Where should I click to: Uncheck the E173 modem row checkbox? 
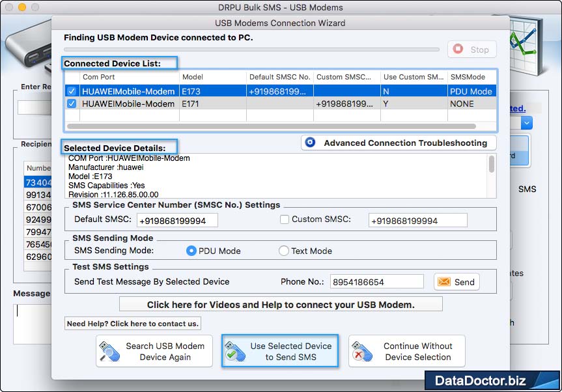coord(72,91)
